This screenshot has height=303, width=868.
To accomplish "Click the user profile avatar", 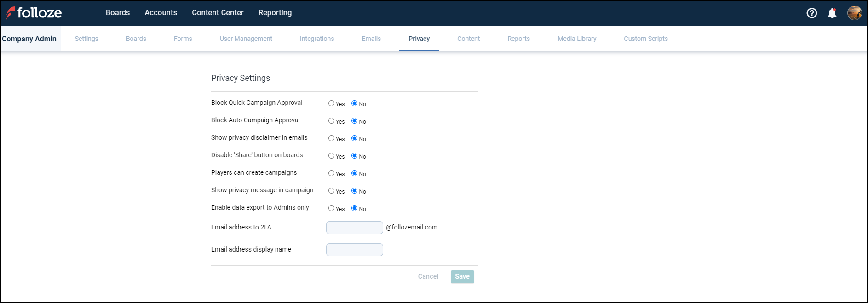I will 854,13.
